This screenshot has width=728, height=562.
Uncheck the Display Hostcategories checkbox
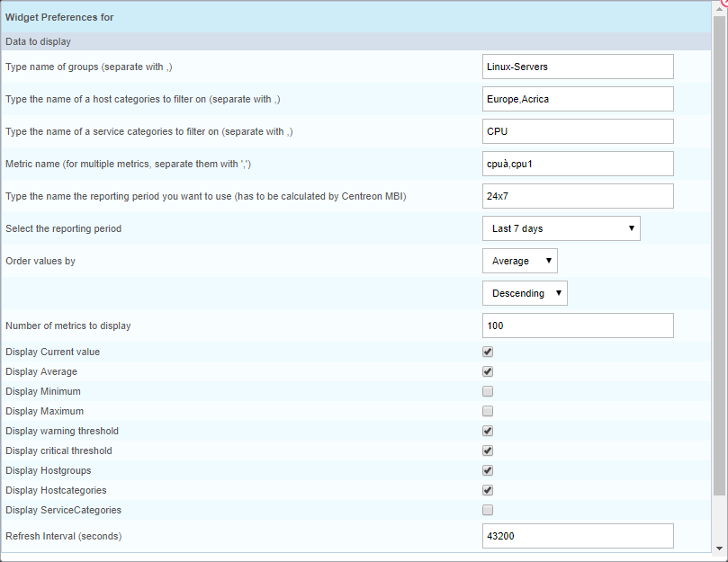[488, 490]
